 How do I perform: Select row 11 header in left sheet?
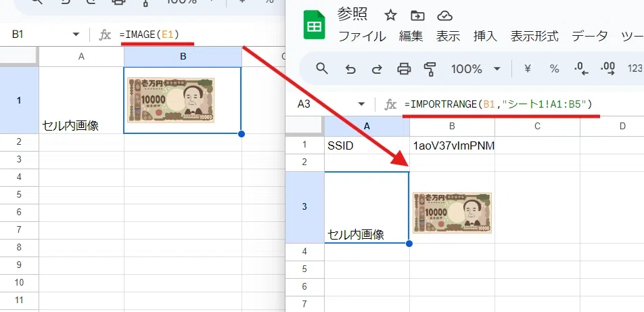(x=20, y=300)
